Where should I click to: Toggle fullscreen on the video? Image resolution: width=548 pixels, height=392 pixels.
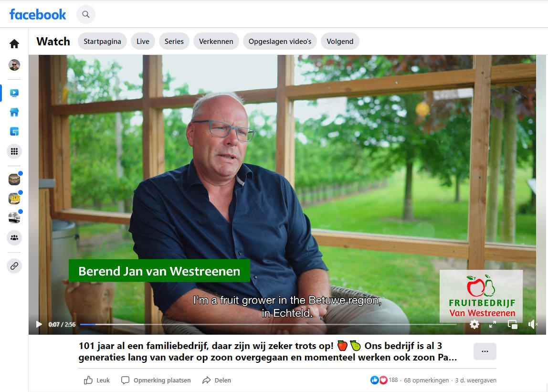click(493, 325)
